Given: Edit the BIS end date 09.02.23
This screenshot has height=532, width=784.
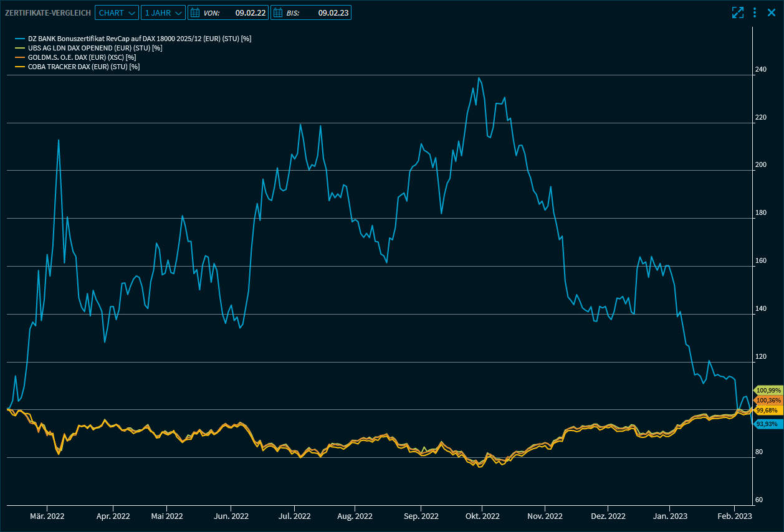Looking at the screenshot, I should coord(333,12).
